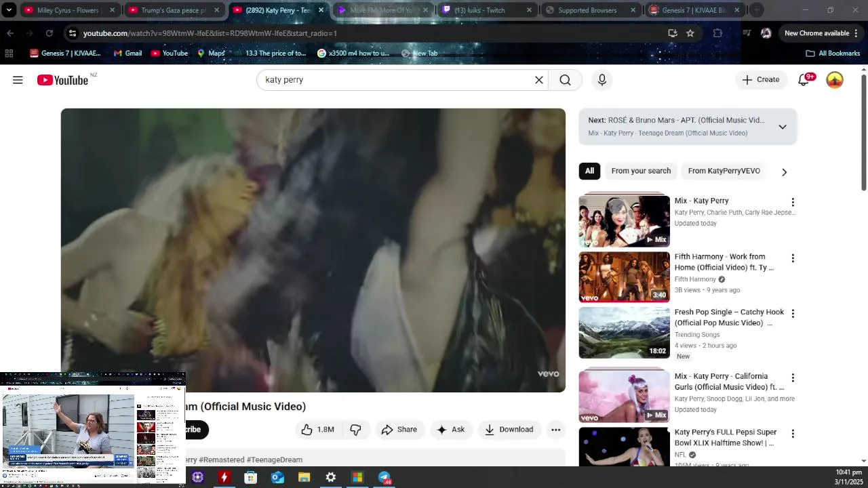Switch to the luiks - Twitch tab
Screen dimensions: 868x488
click(x=486, y=10)
